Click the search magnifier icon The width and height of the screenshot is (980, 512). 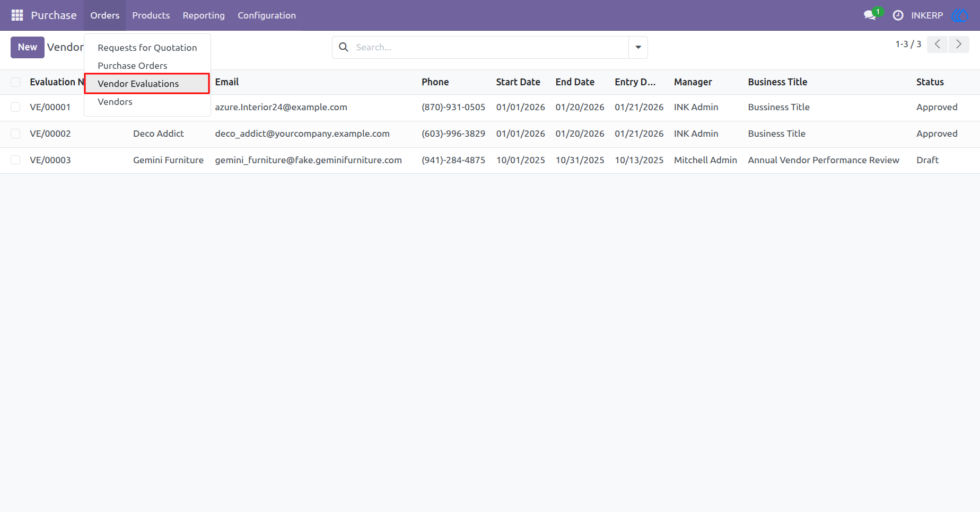[344, 47]
